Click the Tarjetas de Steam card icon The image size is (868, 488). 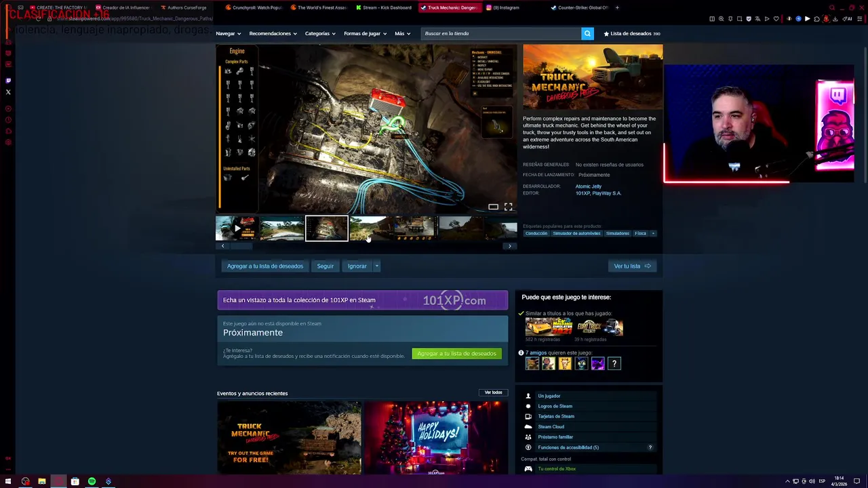coord(528,416)
